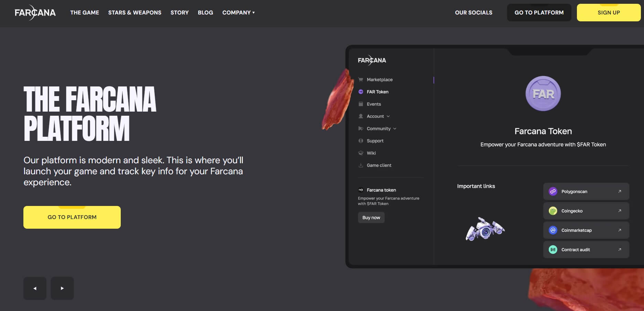The height and width of the screenshot is (311, 644).
Task: Click Contract audit link text
Action: tap(576, 250)
